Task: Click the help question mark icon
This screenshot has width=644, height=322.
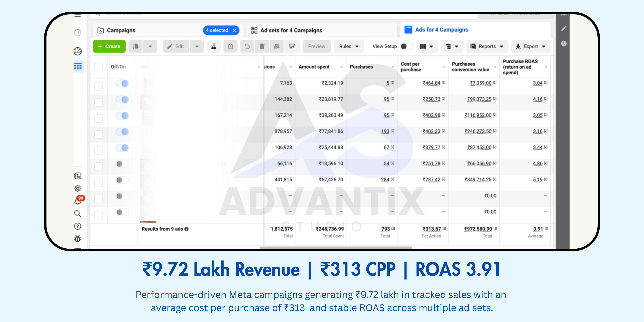Action: 78,226
